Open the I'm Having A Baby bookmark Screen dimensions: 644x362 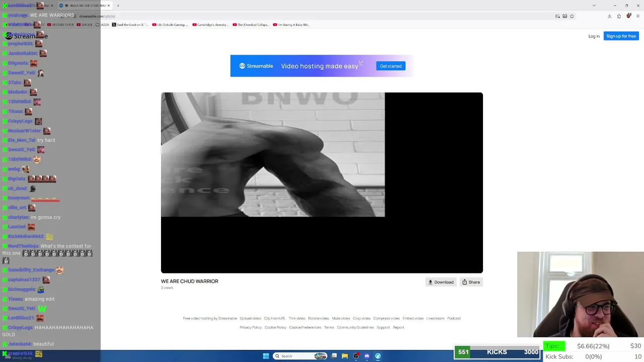click(x=291, y=25)
